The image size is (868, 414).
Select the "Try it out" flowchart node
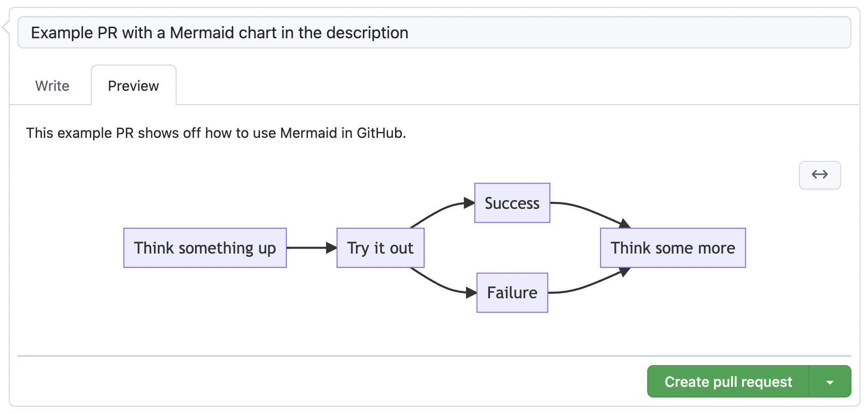(x=380, y=248)
